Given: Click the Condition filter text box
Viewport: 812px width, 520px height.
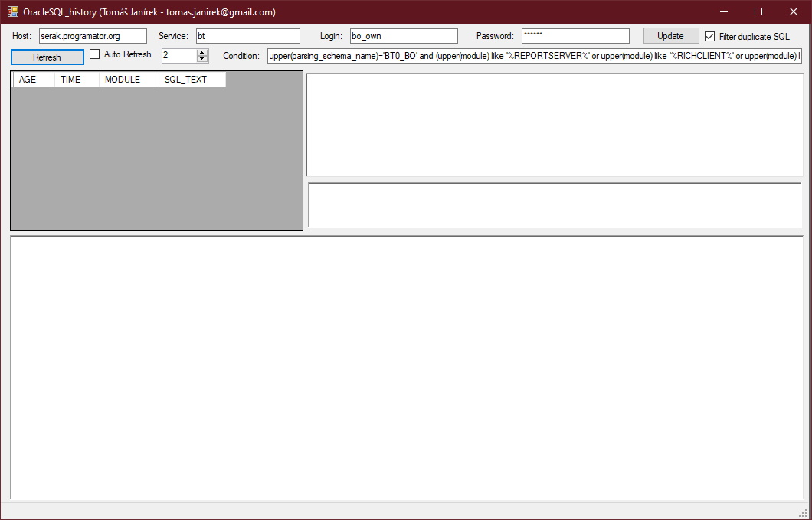Looking at the screenshot, I should [x=534, y=56].
